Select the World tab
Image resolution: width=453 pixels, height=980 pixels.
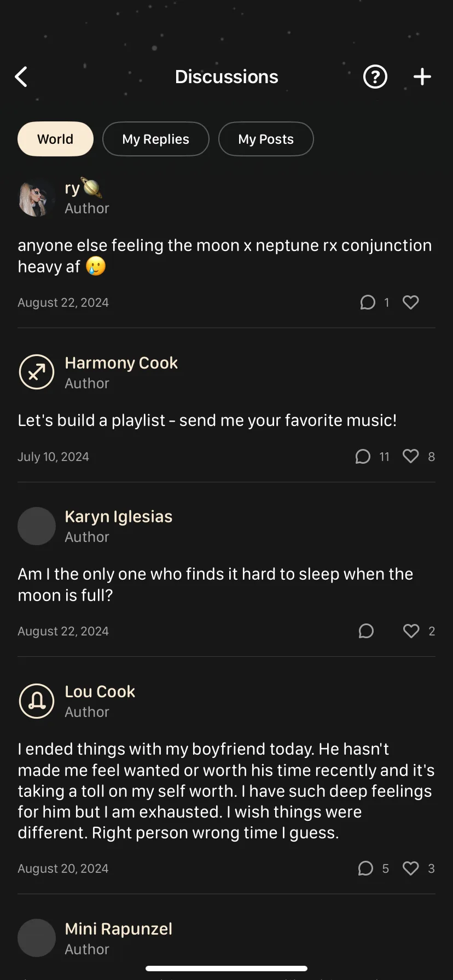tap(55, 139)
